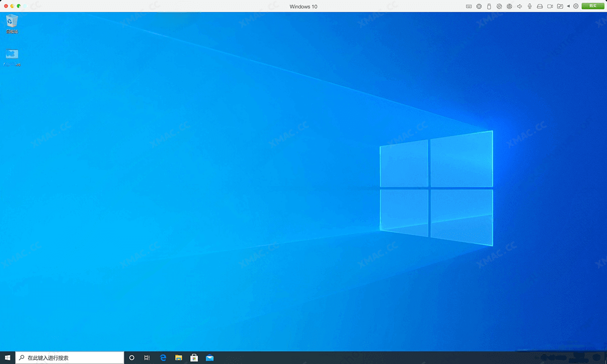Image resolution: width=607 pixels, height=364 pixels.
Task: Click the green Buy button
Action: pos(592,6)
